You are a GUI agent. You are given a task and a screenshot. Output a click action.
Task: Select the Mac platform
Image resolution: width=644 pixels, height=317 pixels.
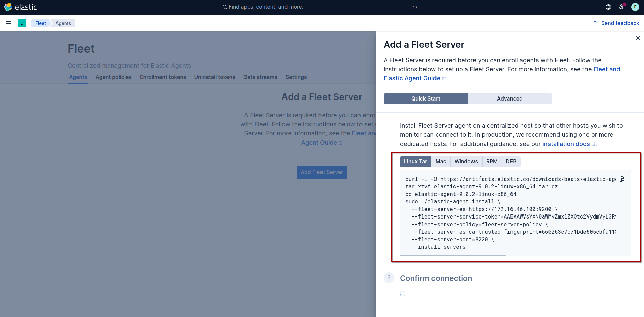pyautogui.click(x=441, y=162)
